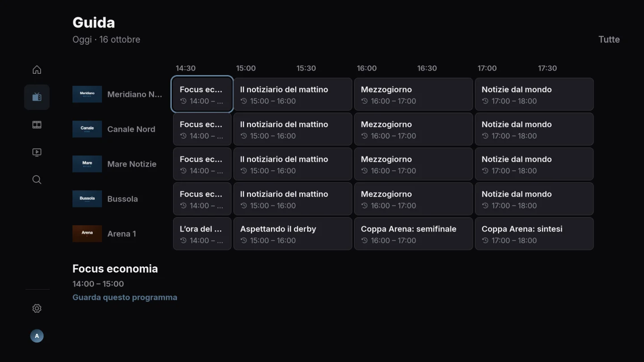This screenshot has height=362, width=644.
Task: Select Focus economia on Canale Nord row
Action: (x=202, y=129)
